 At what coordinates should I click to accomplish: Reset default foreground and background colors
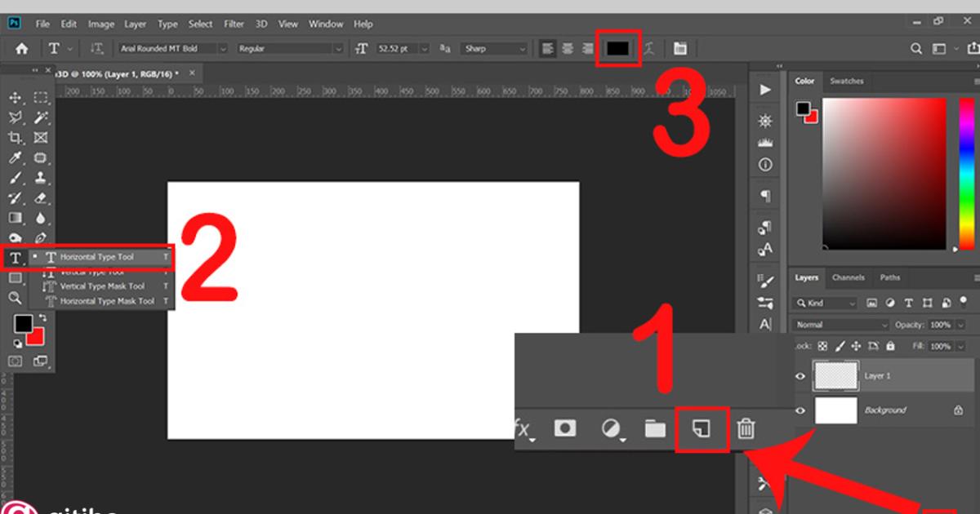(17, 343)
